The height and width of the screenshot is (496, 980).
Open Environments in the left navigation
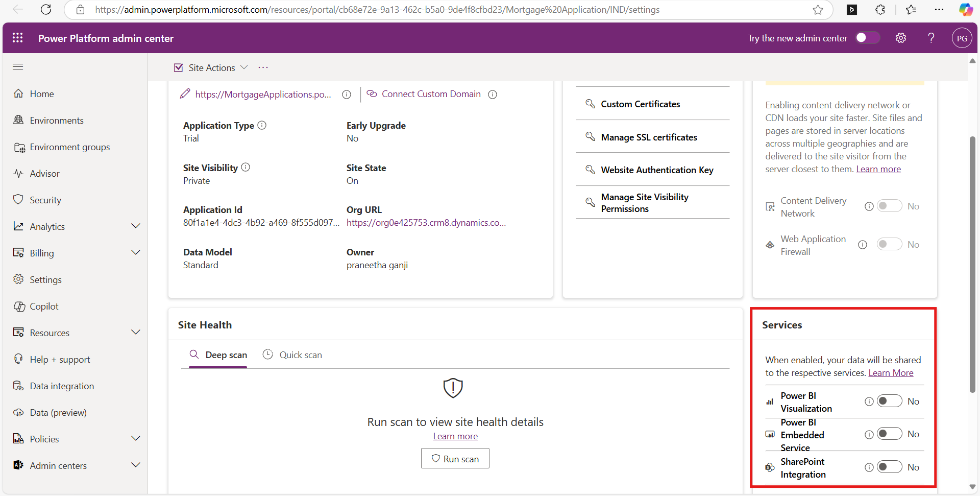tap(56, 121)
